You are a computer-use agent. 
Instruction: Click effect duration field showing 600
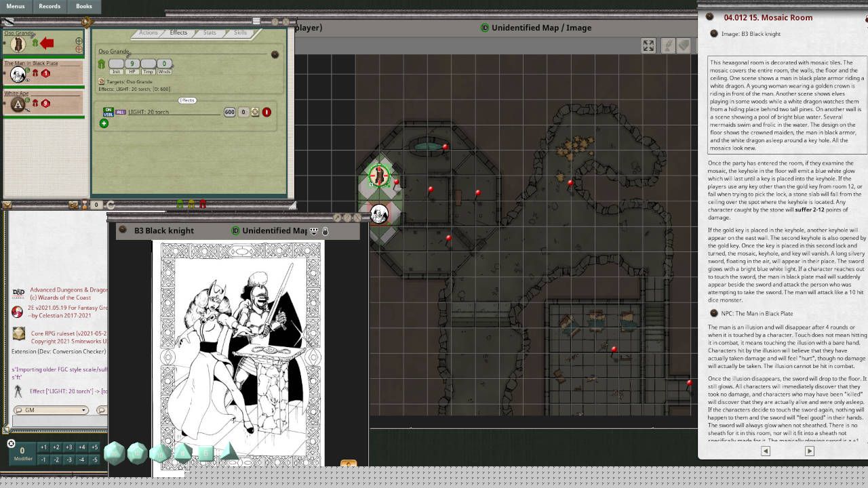pos(229,112)
